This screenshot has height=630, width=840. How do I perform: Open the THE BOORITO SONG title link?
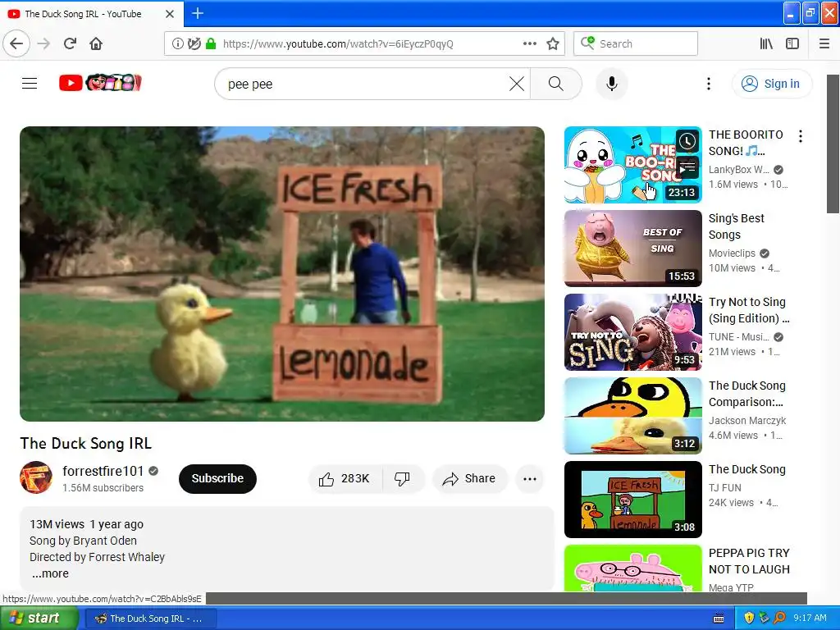pos(746,143)
